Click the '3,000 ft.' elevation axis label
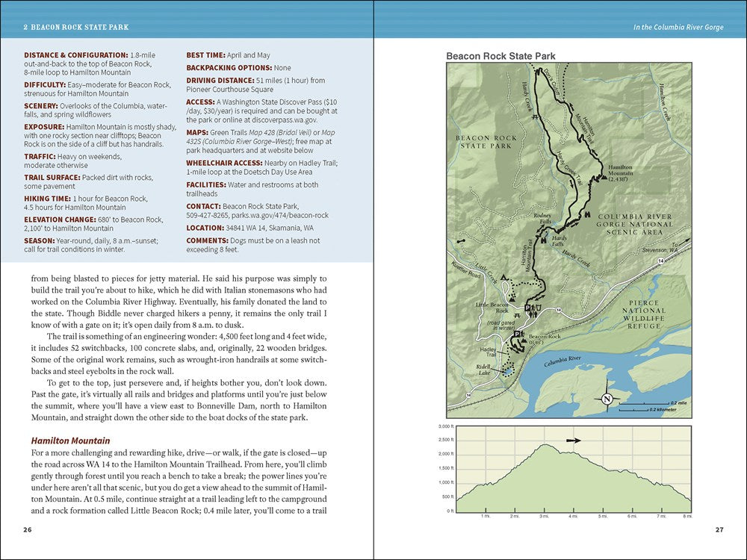 click(x=446, y=426)
